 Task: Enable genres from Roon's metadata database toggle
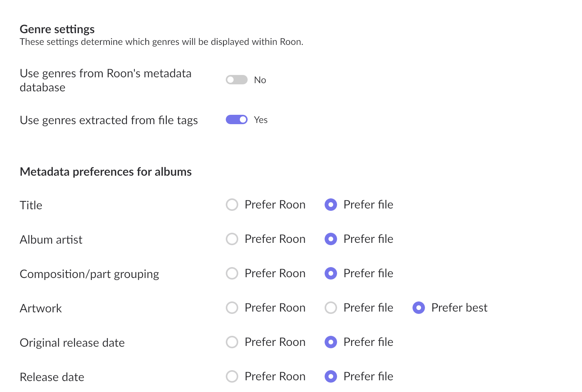point(237,80)
